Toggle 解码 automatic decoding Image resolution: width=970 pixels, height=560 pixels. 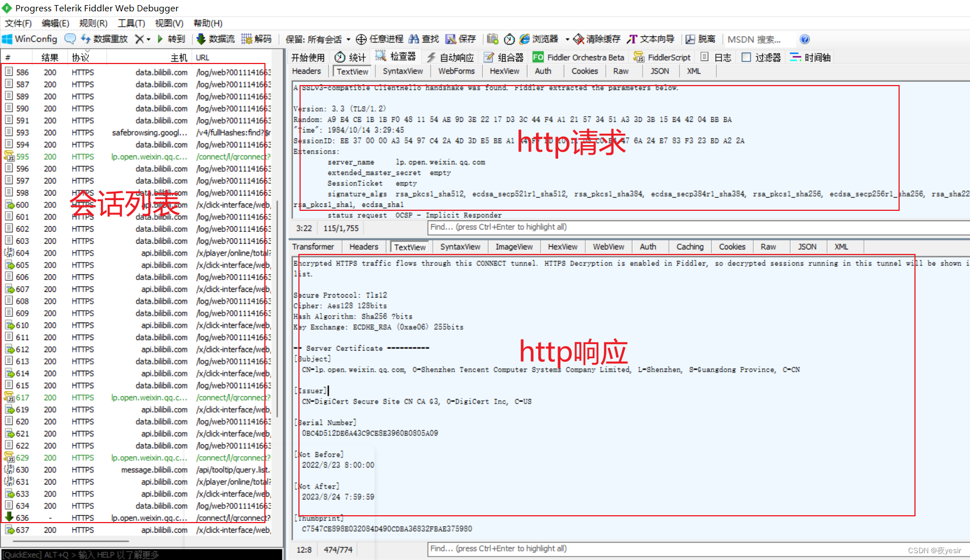(x=256, y=39)
